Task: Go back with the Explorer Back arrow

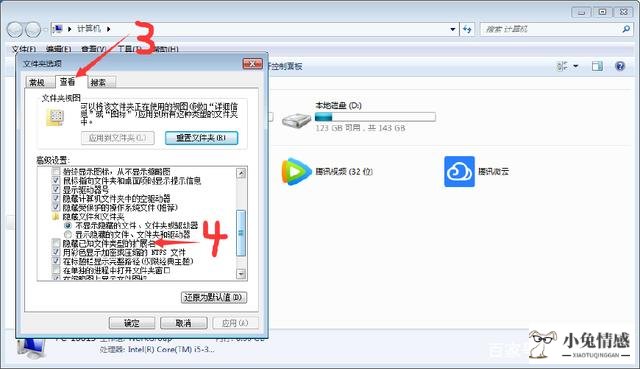Action: point(15,29)
